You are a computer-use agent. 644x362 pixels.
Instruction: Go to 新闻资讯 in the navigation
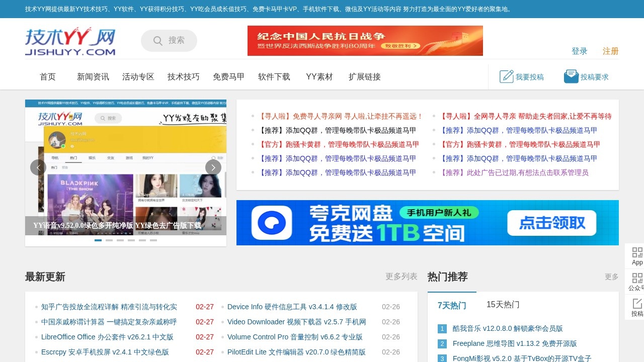pos(93,76)
